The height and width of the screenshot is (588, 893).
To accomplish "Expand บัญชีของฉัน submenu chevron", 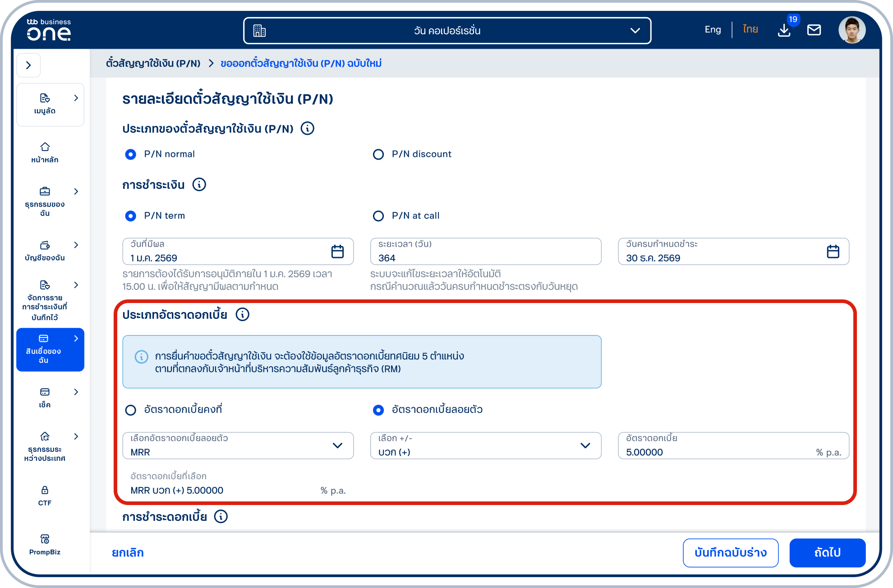I will click(x=76, y=245).
